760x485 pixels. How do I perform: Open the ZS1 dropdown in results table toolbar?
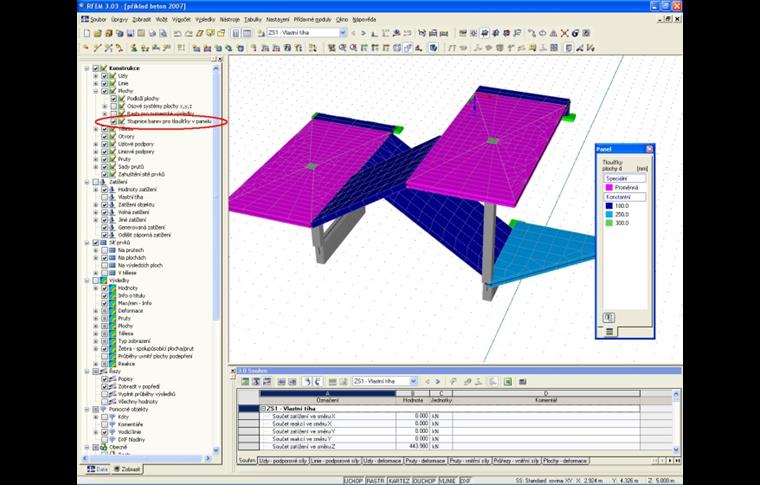coord(413,381)
